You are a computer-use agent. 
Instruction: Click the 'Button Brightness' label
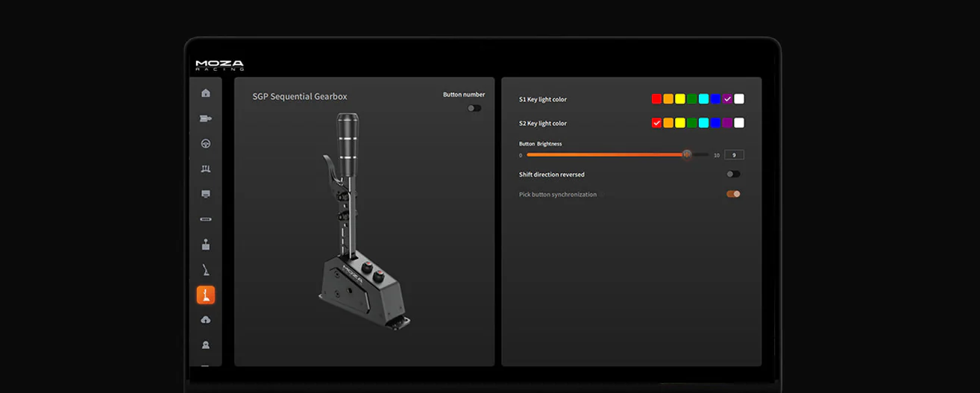541,143
